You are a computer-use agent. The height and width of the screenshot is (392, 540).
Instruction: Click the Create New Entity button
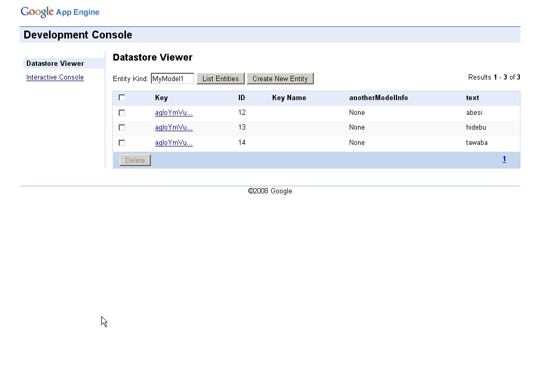(280, 79)
